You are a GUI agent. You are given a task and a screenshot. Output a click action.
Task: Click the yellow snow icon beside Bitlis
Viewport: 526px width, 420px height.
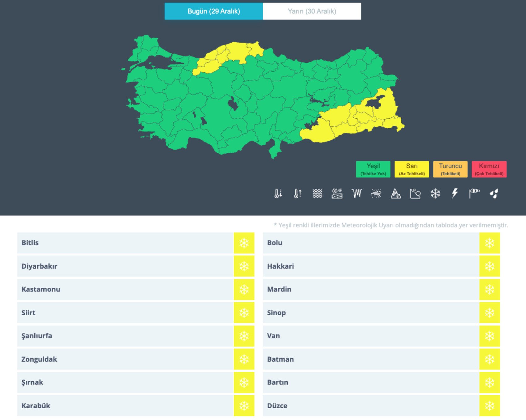[244, 243]
